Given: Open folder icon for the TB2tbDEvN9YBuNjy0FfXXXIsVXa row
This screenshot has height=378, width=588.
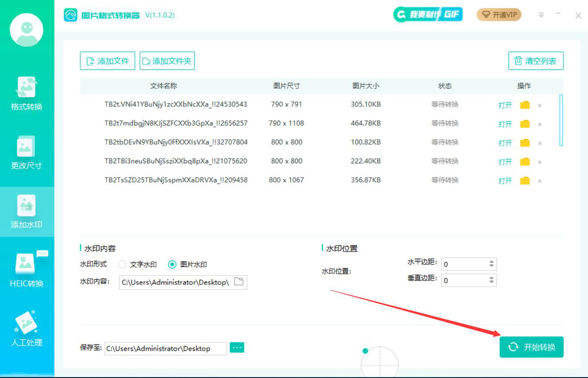Looking at the screenshot, I should pos(525,143).
